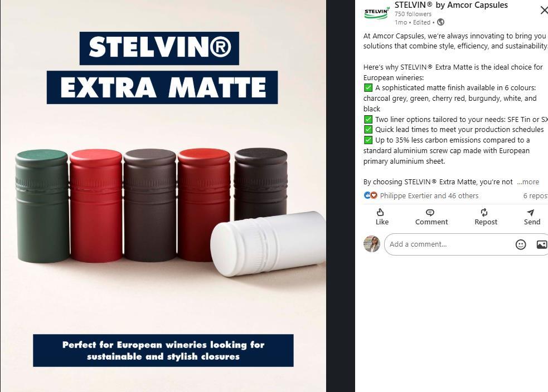The width and height of the screenshot is (548, 392).
Task: Click your profile avatar near comment box
Action: pos(371,244)
